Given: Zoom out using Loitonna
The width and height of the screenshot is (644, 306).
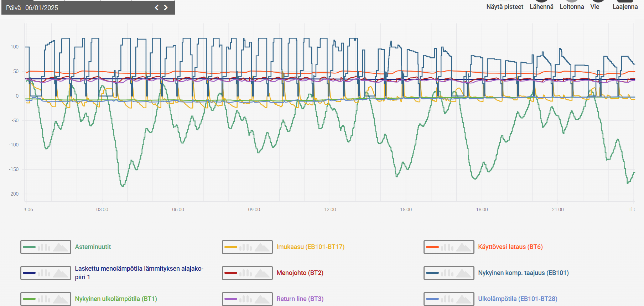Looking at the screenshot, I should (572, 7).
